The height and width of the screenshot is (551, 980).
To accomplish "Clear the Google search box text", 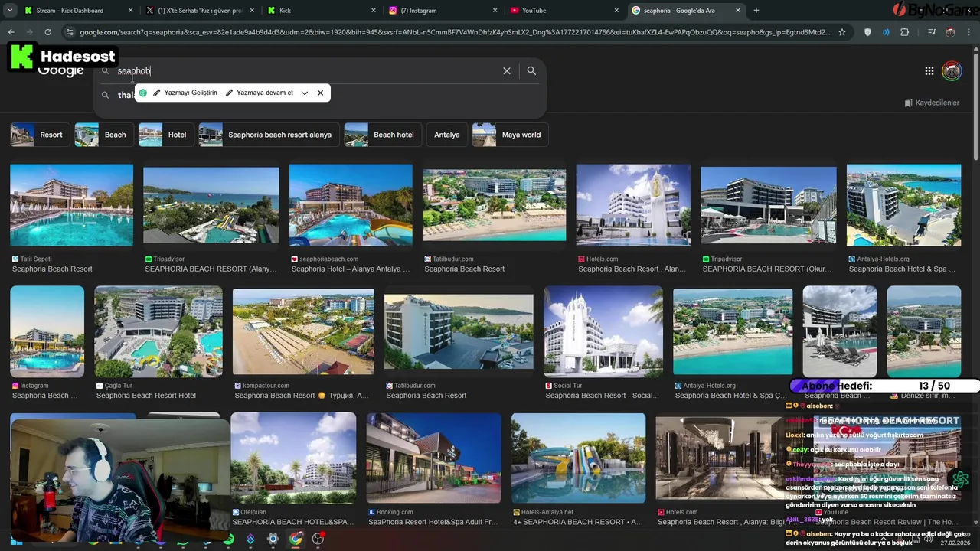I will click(506, 70).
